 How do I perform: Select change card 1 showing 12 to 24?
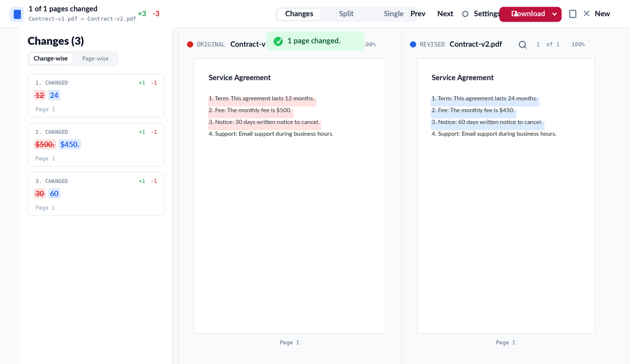pos(96,95)
